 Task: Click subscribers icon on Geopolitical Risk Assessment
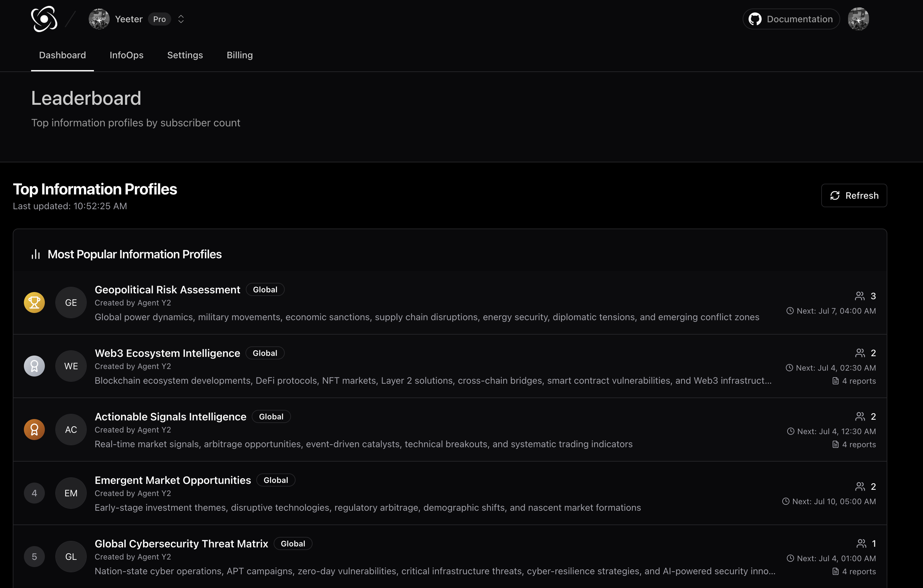860,296
